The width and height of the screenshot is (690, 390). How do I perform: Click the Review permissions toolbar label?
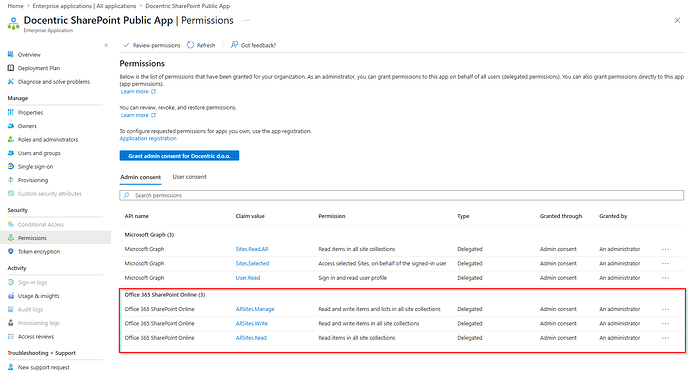156,45
